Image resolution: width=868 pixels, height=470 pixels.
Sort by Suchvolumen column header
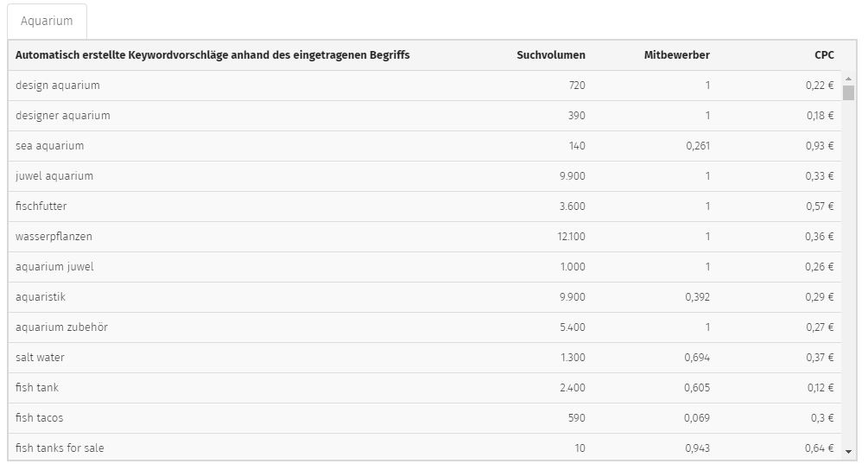click(551, 54)
